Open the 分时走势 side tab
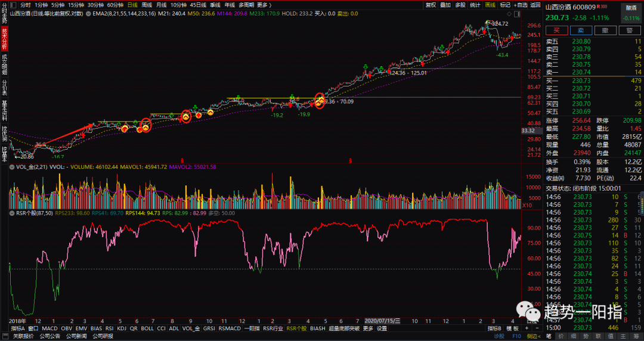The height and width of the screenshot is (341, 644). (4, 13)
